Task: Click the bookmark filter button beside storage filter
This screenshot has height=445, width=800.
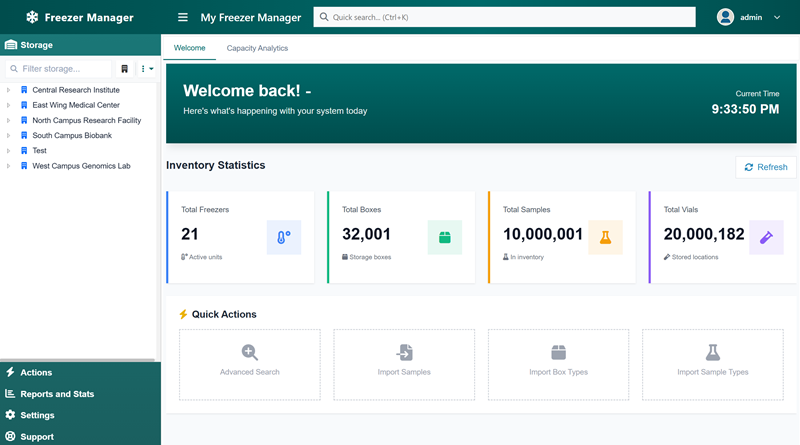Action: [x=124, y=68]
